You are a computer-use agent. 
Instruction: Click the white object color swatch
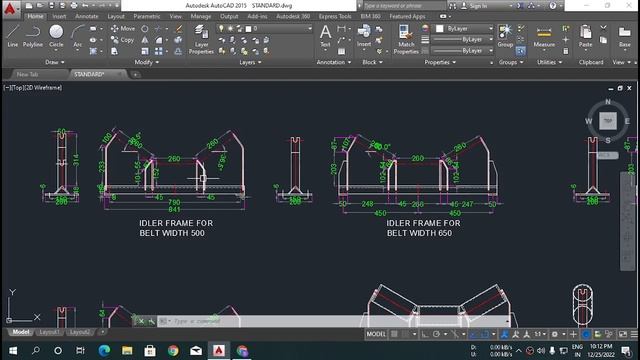pyautogui.click(x=440, y=29)
